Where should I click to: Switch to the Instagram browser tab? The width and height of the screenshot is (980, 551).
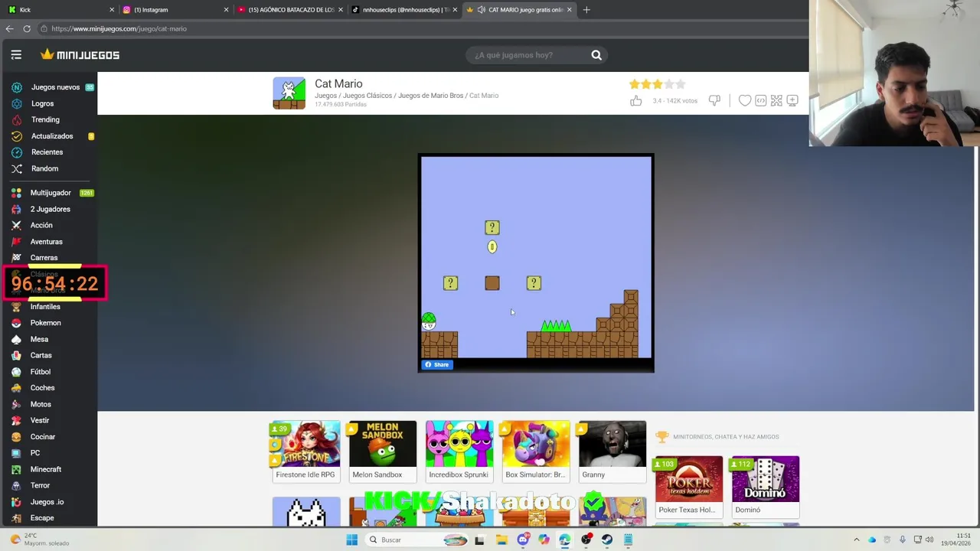(x=175, y=10)
